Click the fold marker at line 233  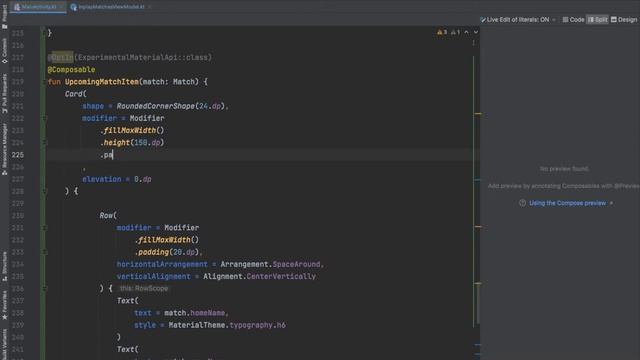pyautogui.click(x=44, y=252)
